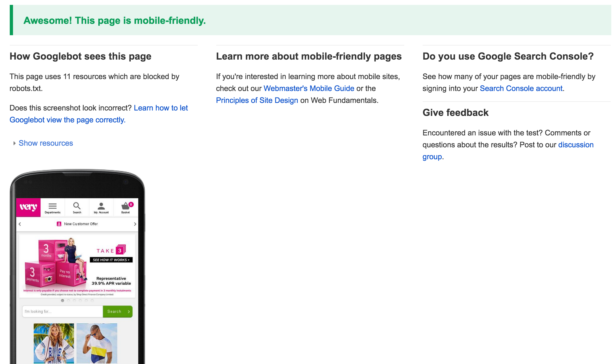614x364 pixels.
Task: Select the first carousel pagination dot
Action: (x=63, y=301)
